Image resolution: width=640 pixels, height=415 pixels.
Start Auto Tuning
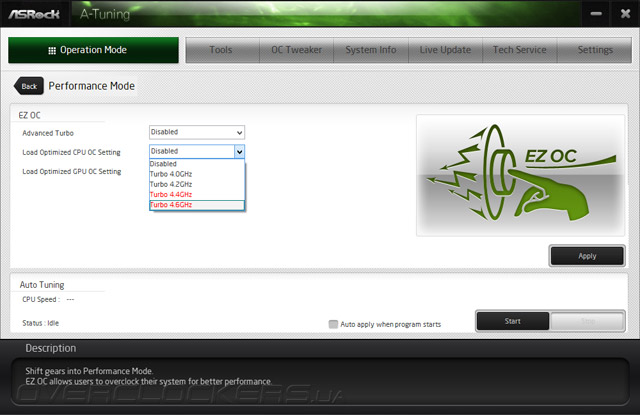513,321
